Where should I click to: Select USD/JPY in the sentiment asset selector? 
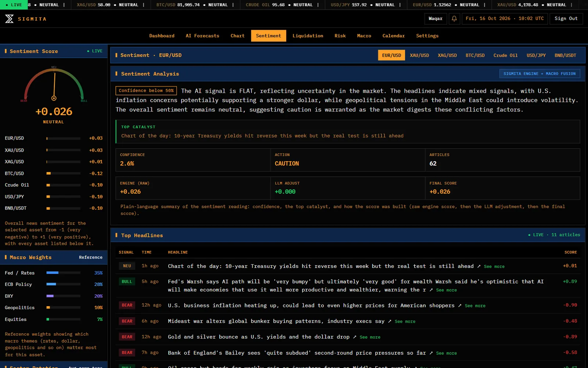(x=536, y=55)
